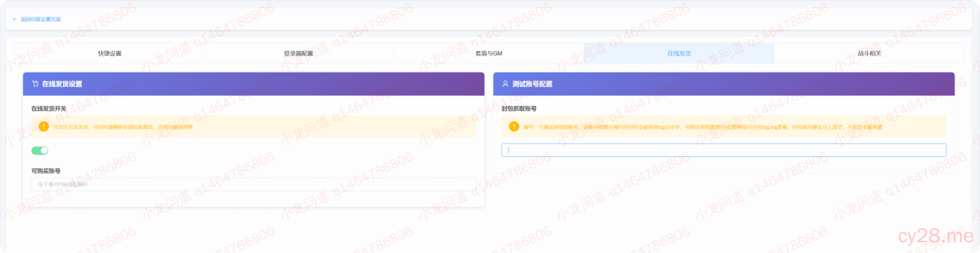
Task: Toggle the 在线发货开关 switch
Action: tap(40, 150)
